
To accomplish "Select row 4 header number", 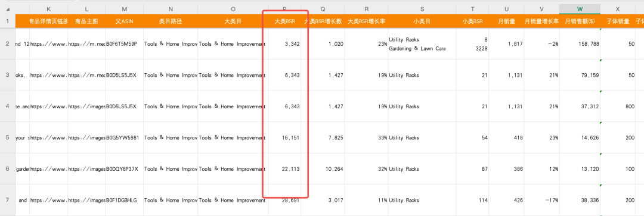I will coord(7,106).
